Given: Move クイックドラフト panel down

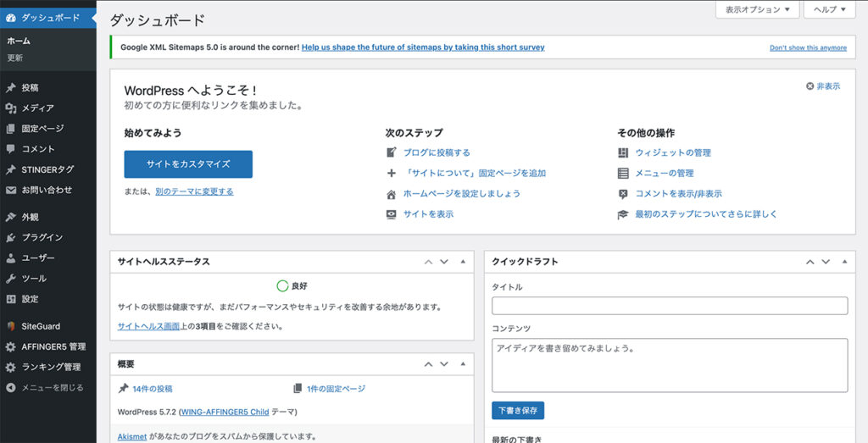Looking at the screenshot, I should click(826, 262).
